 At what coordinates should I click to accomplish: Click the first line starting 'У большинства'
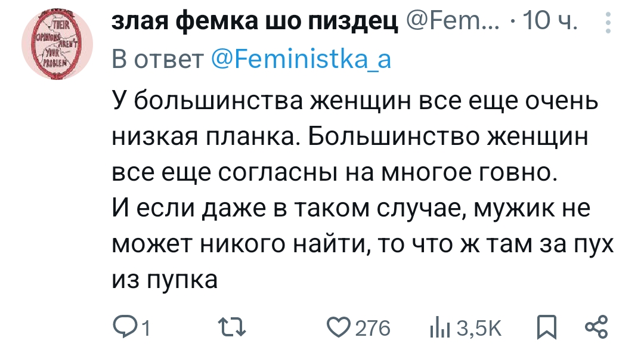click(355, 101)
